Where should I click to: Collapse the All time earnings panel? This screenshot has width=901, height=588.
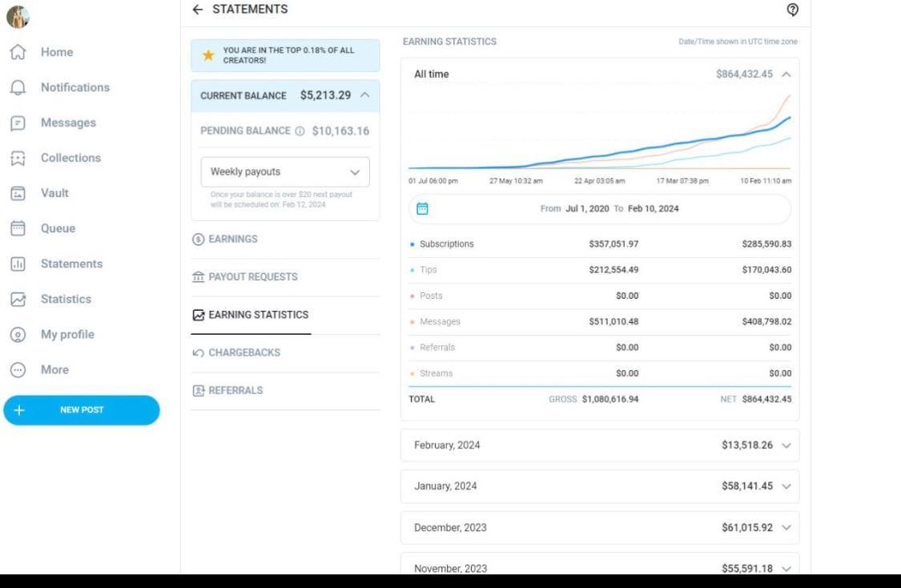tap(786, 75)
